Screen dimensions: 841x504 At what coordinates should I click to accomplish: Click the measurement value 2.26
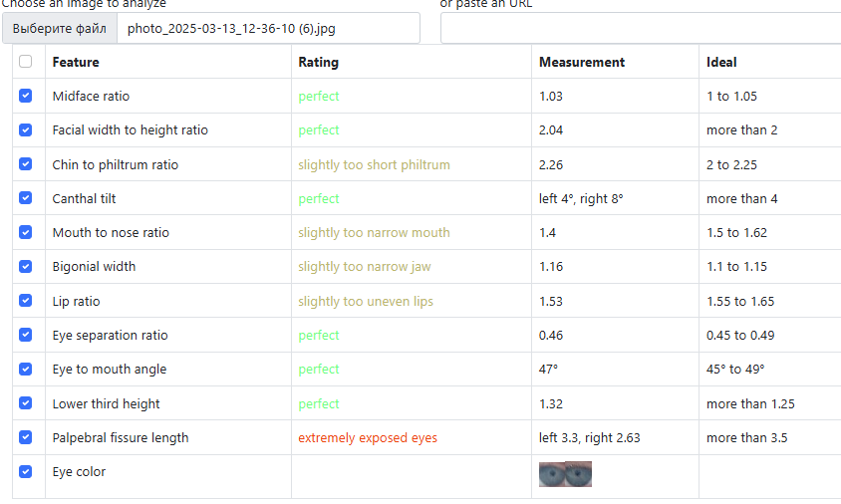551,164
